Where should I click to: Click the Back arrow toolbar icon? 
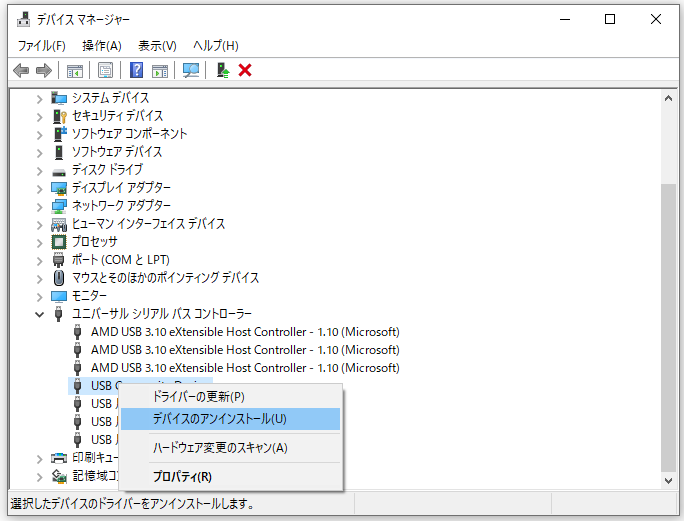point(21,70)
